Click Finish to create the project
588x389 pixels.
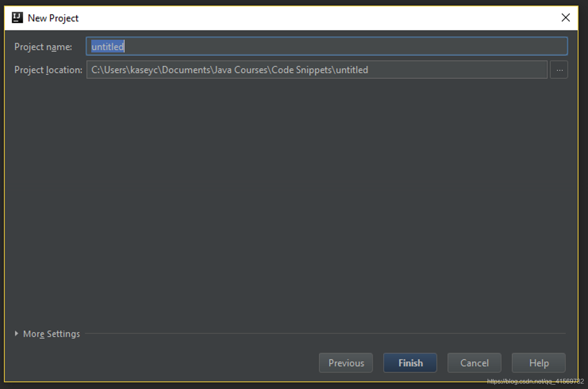[x=410, y=363]
